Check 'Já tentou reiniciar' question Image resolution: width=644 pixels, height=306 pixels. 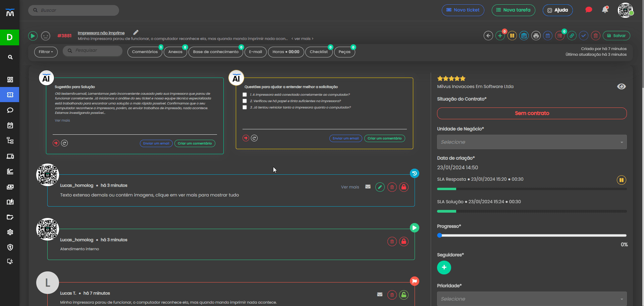click(245, 107)
